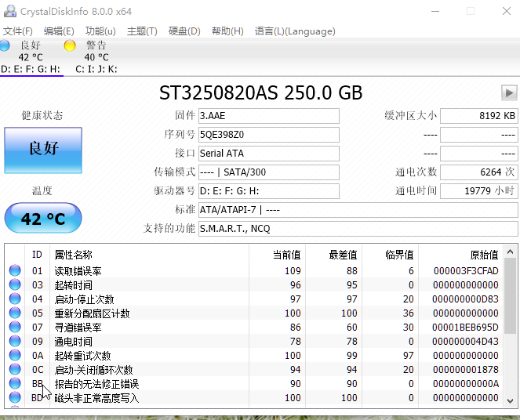Click the 临界值 column header

(390, 255)
